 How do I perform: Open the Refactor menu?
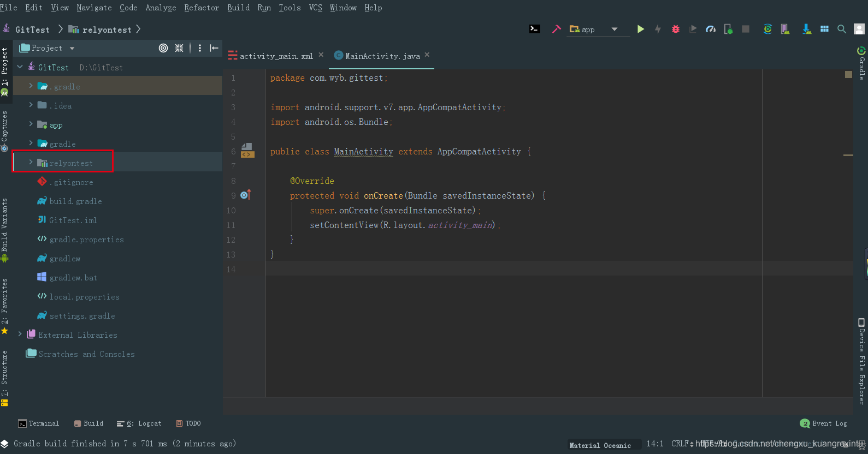pyautogui.click(x=202, y=8)
